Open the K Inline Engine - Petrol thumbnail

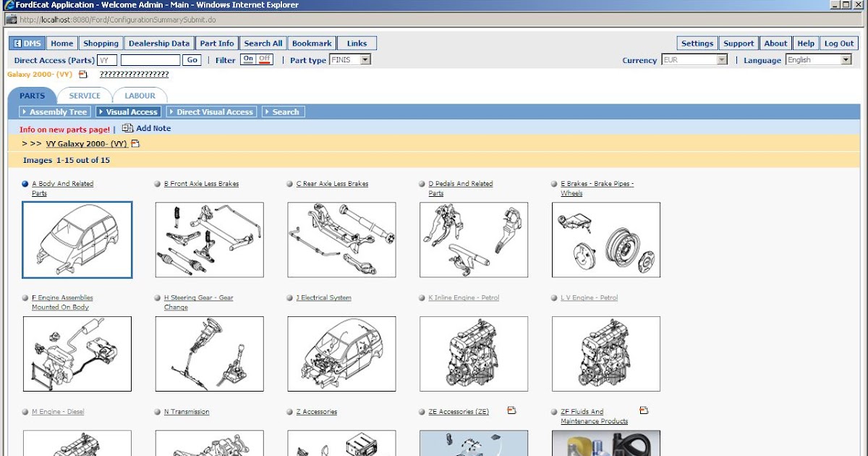474,354
